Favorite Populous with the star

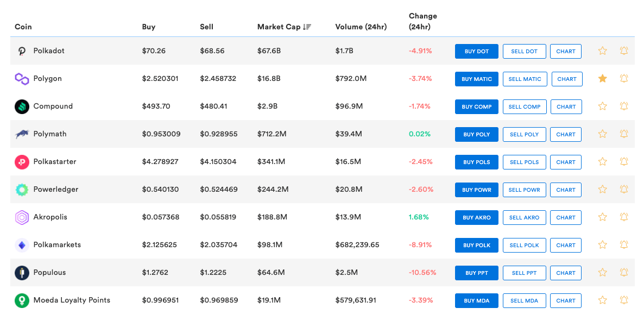(x=603, y=272)
